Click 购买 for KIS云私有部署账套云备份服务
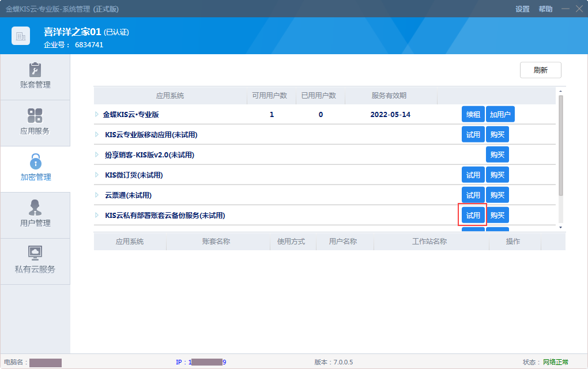The width and height of the screenshot is (588, 369). (497, 215)
